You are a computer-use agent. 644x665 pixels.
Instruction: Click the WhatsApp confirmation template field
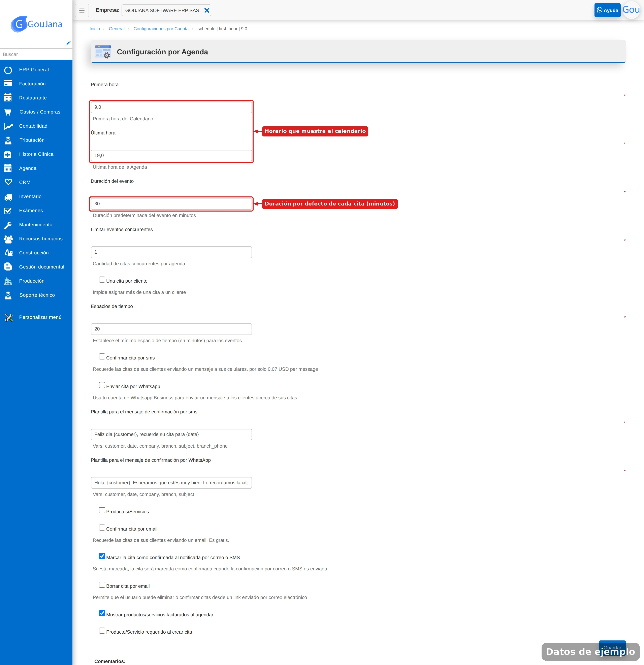point(171,483)
